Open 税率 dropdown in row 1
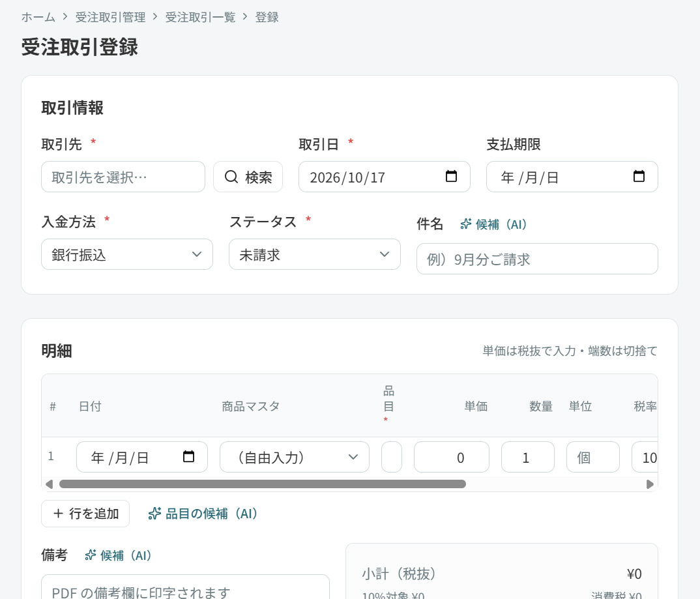This screenshot has width=700, height=599. (645, 457)
